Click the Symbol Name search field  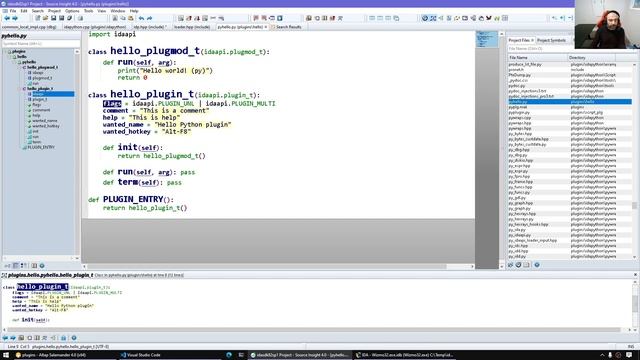(41, 43)
